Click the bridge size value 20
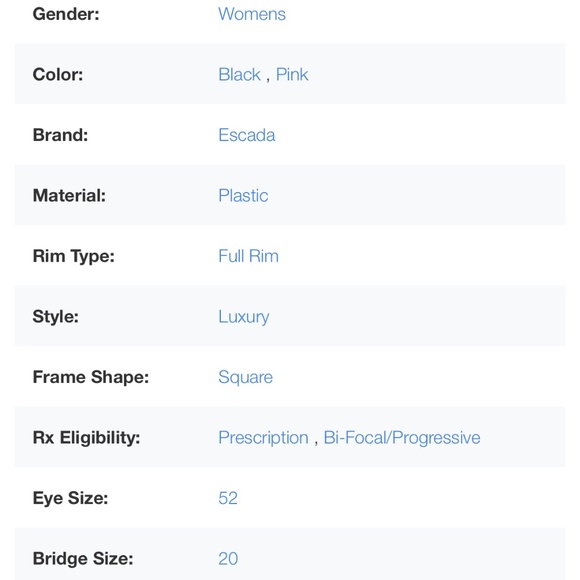 coord(228,559)
